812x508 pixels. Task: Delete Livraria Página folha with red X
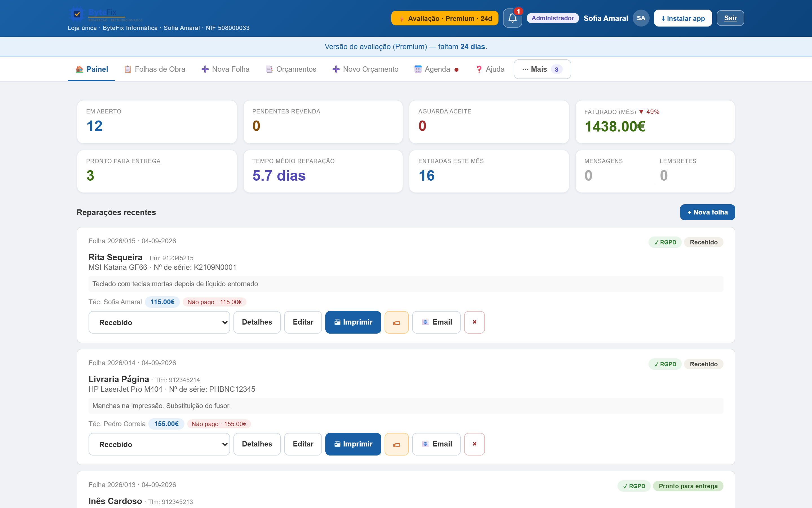pos(475,444)
